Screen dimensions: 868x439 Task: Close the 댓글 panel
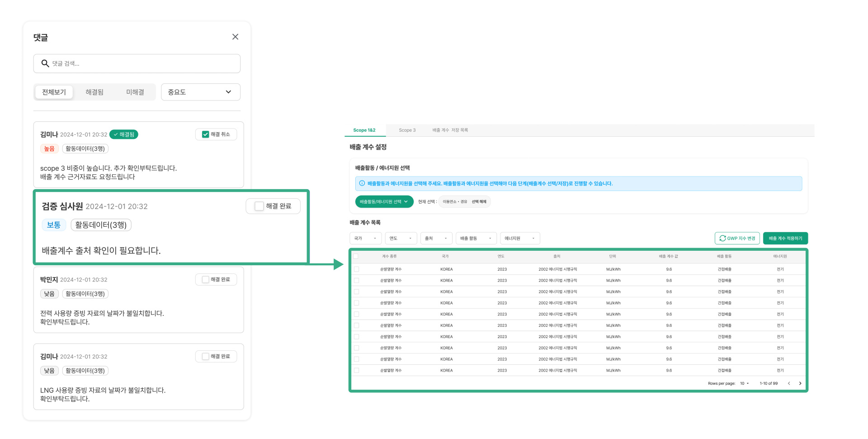[235, 37]
